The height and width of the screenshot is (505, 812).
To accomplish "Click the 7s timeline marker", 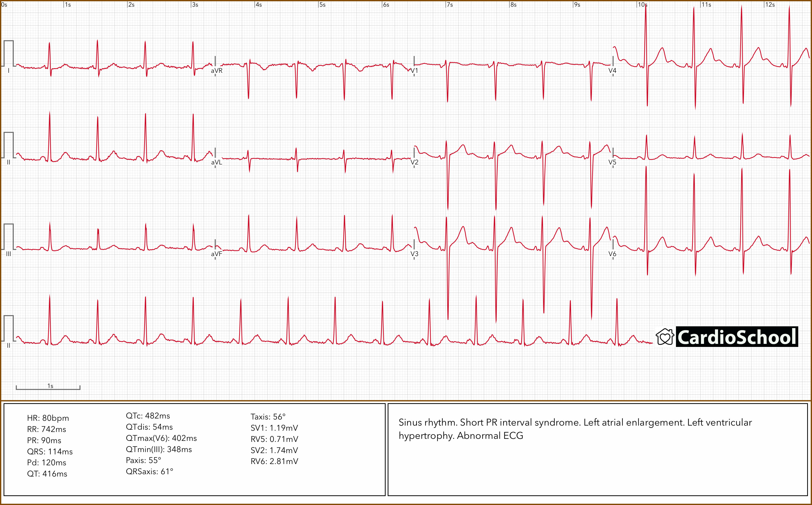I will point(450,5).
